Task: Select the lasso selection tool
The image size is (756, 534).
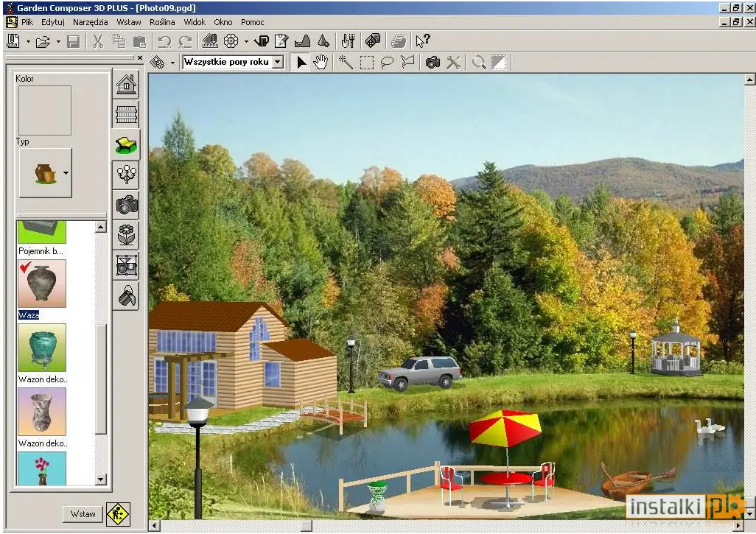Action: coord(387,63)
